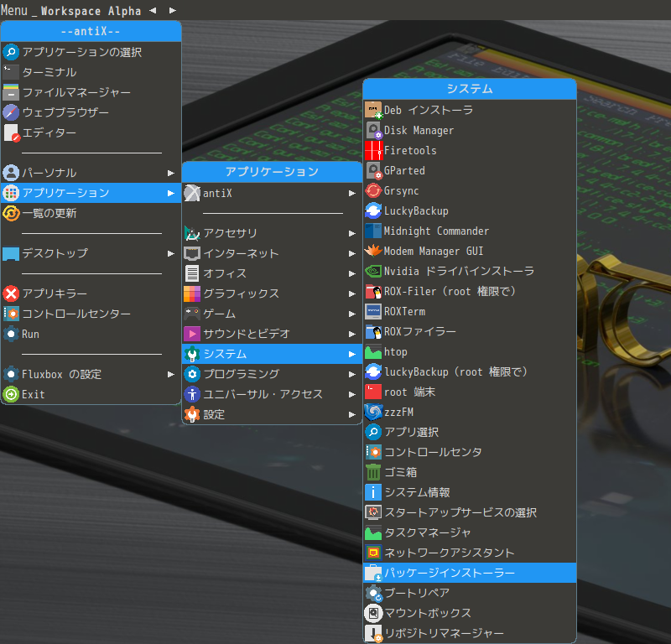Screen dimensions: 671x644
Task: Click the ブートリペア gear icon
Action: tap(373, 593)
